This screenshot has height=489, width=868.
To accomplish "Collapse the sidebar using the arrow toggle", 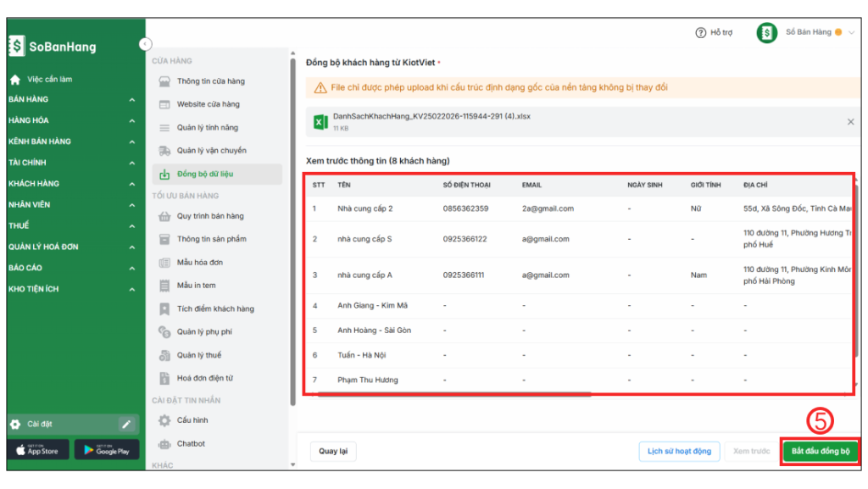I will pyautogui.click(x=145, y=44).
